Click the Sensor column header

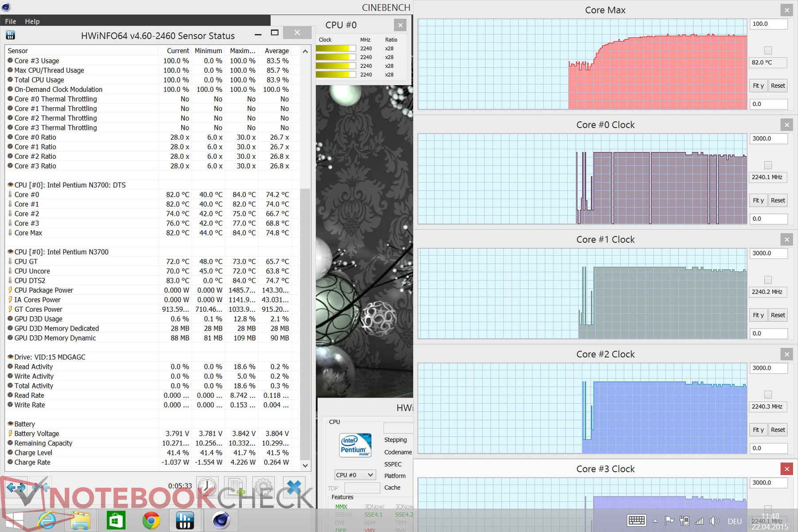click(82, 51)
